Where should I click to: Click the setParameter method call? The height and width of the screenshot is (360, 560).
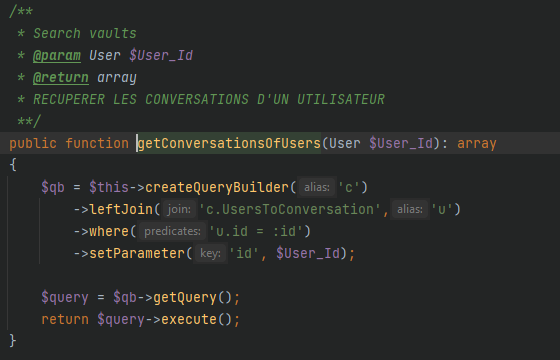coord(137,254)
